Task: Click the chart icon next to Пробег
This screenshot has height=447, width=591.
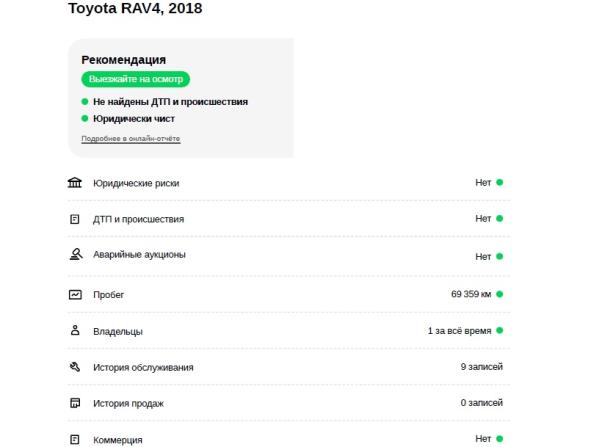Action: point(75,294)
